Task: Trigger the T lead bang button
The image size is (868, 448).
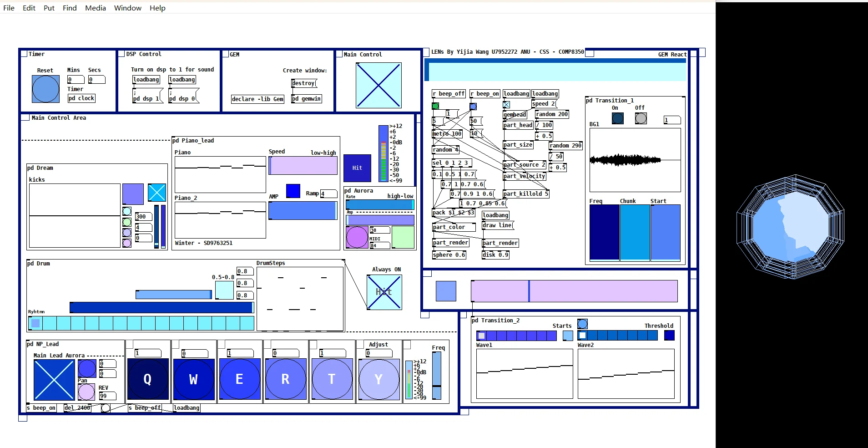Action: pyautogui.click(x=332, y=379)
